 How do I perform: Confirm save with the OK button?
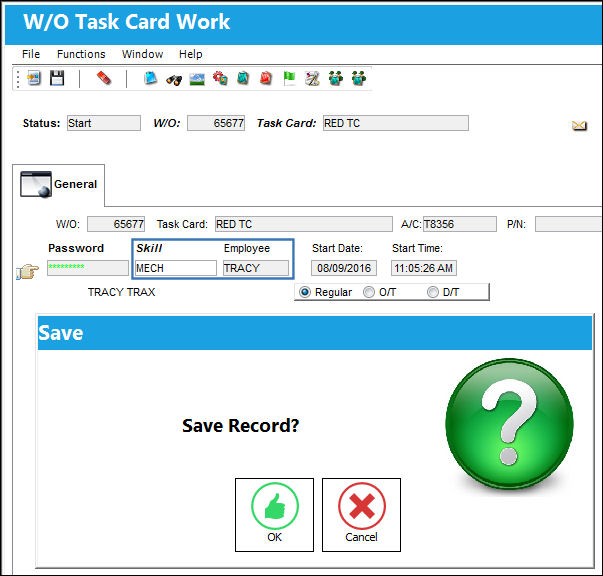(275, 515)
